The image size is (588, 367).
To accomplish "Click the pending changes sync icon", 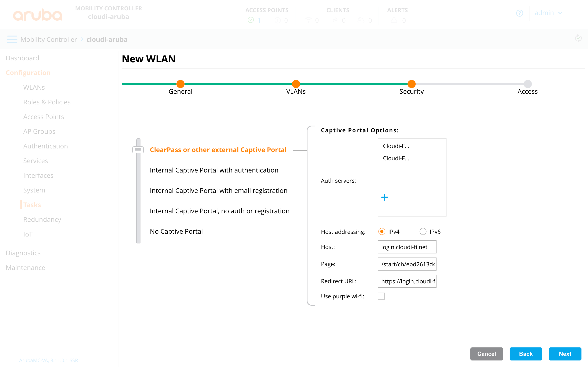I will point(579,38).
